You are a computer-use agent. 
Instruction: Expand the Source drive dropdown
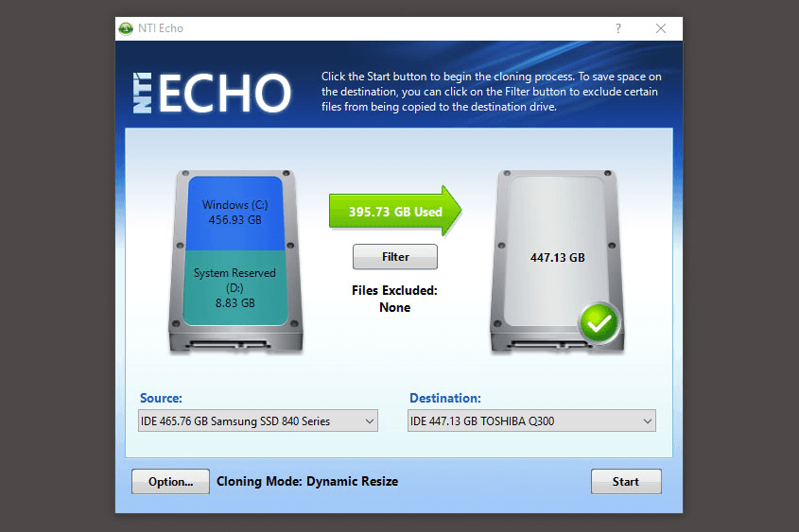258,421
